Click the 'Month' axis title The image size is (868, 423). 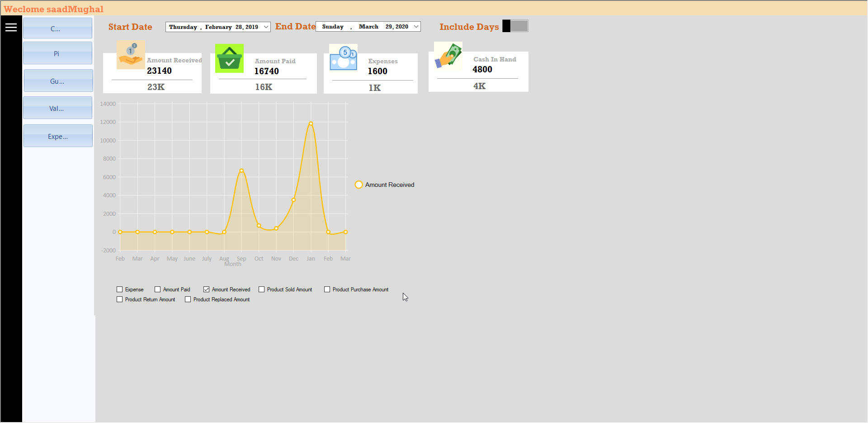233,264
